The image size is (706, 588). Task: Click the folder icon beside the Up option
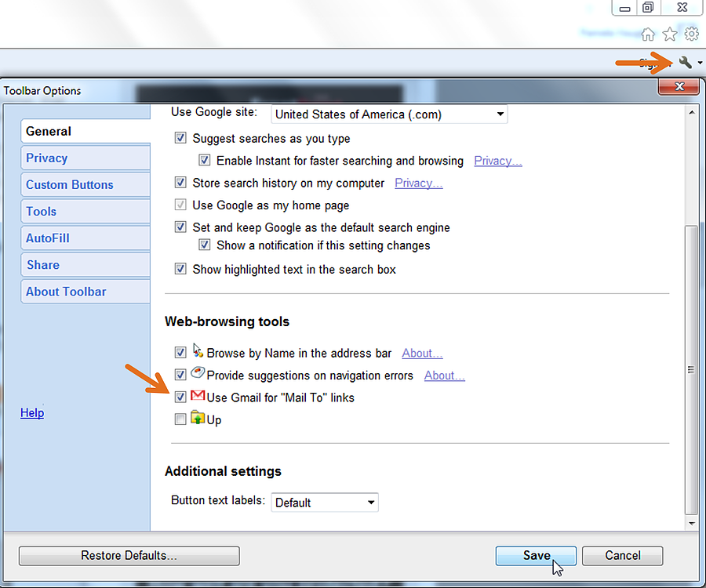(x=200, y=419)
